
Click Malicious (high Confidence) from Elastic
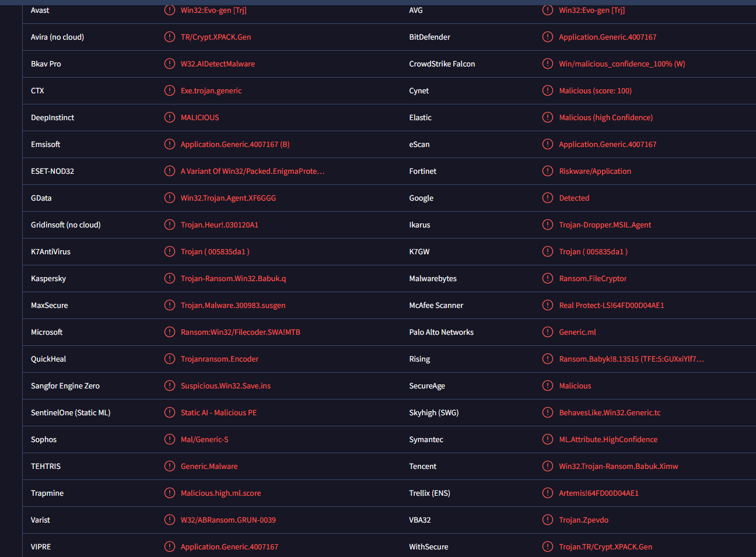tap(605, 117)
